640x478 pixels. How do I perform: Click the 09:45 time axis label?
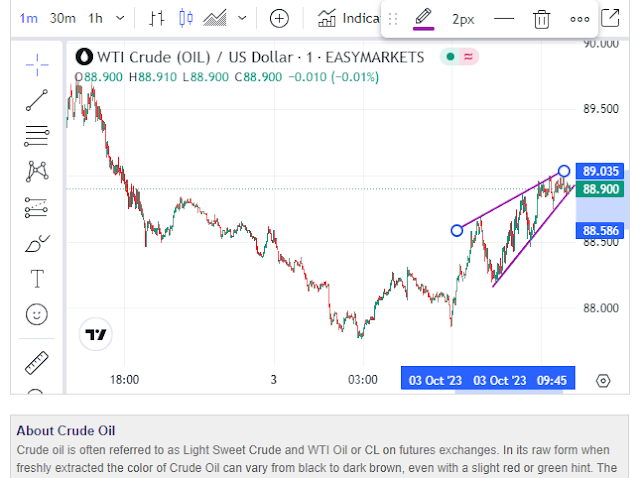click(x=551, y=380)
